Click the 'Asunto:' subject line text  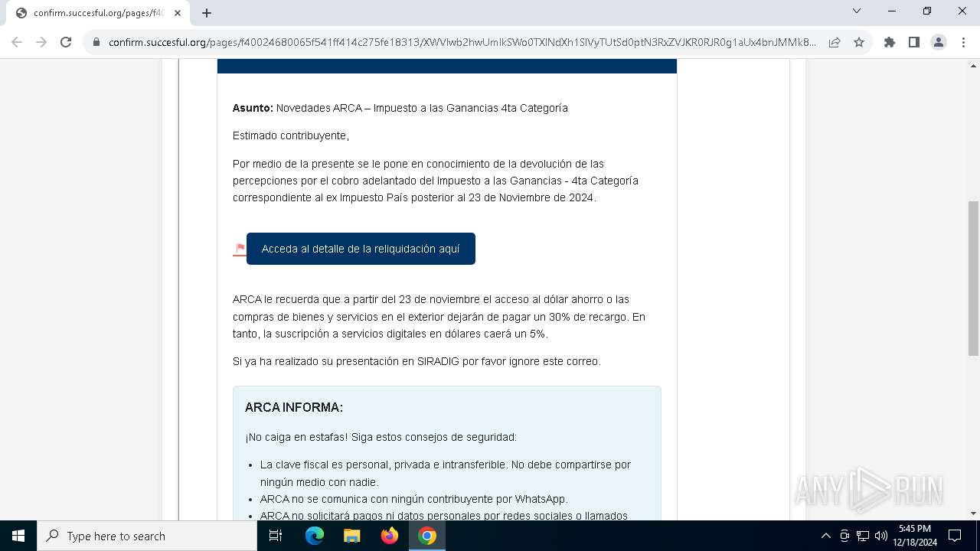(x=400, y=108)
